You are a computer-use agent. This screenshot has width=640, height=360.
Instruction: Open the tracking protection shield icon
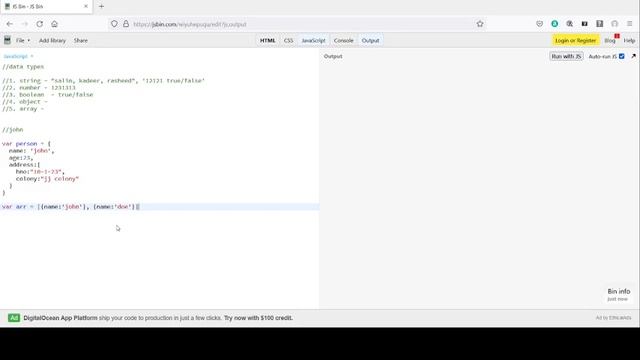click(114, 24)
